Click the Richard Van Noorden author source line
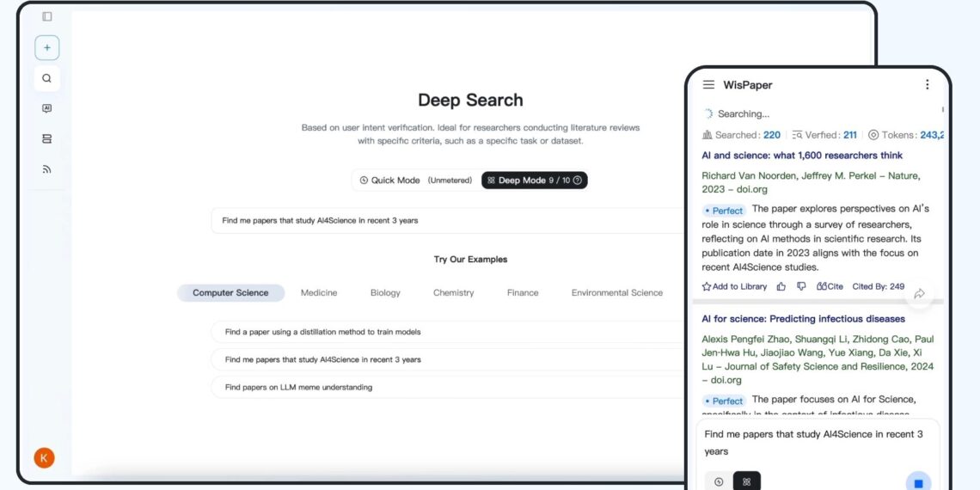This screenshot has height=490, width=980. click(811, 182)
